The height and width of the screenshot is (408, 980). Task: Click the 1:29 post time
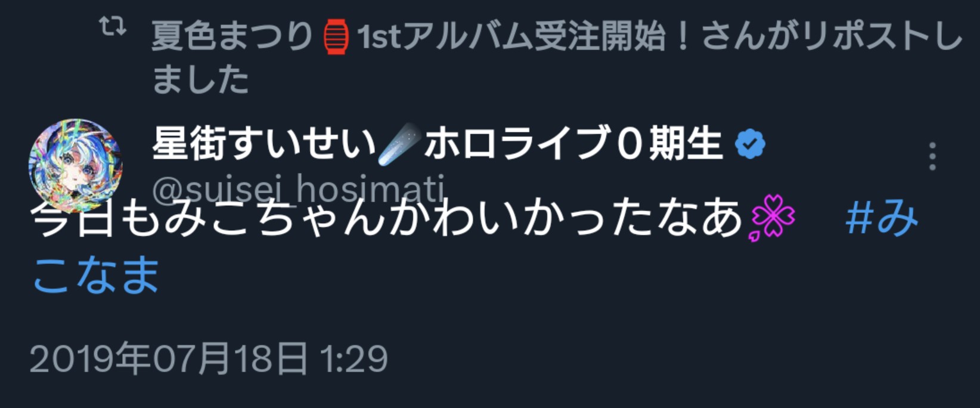[353, 358]
